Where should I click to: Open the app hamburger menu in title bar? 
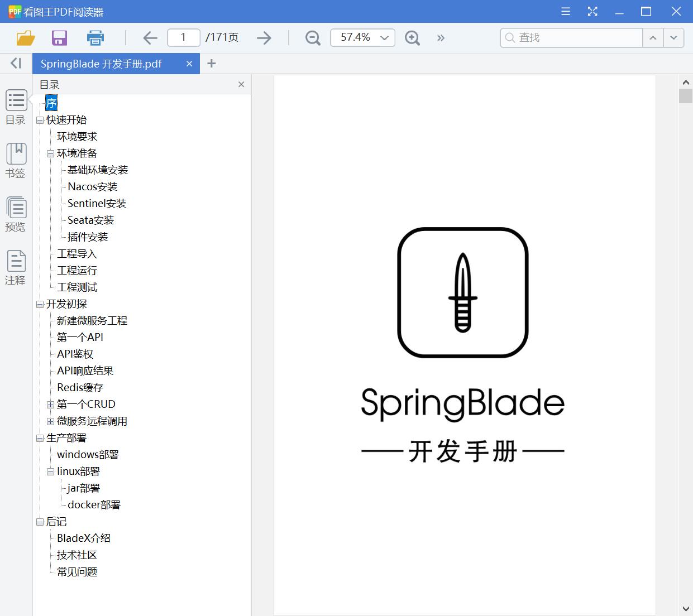[x=566, y=11]
